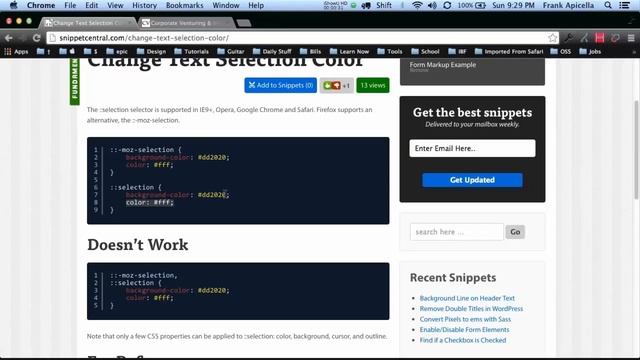Click the Get Updated button
Viewport: 640px width, 360px height.
(x=472, y=180)
